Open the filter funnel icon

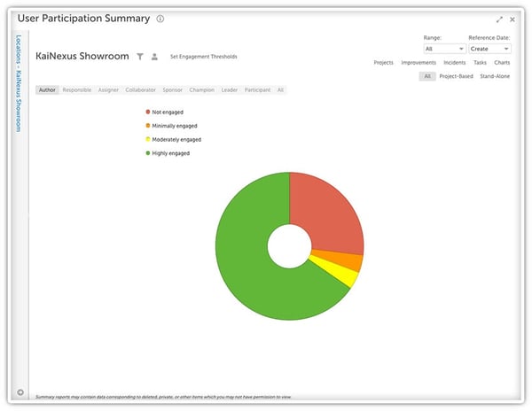pyautogui.click(x=140, y=57)
